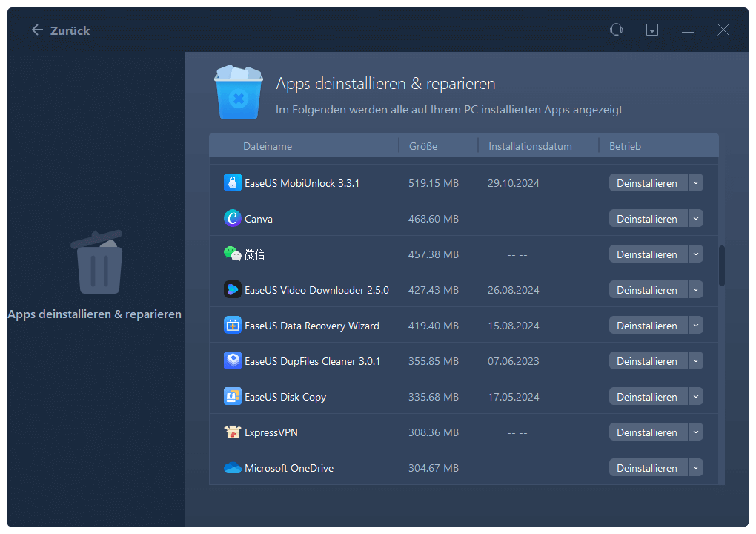Click the 468.60 MB size value

click(x=434, y=219)
